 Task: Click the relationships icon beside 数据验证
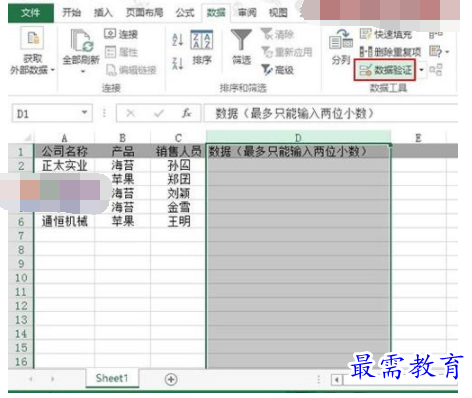click(x=436, y=70)
